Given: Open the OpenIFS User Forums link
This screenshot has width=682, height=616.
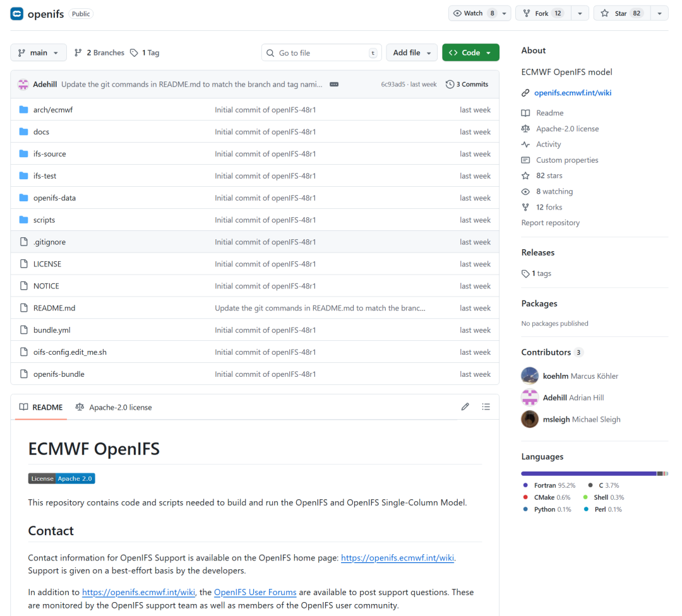Looking at the screenshot, I should point(255,592).
